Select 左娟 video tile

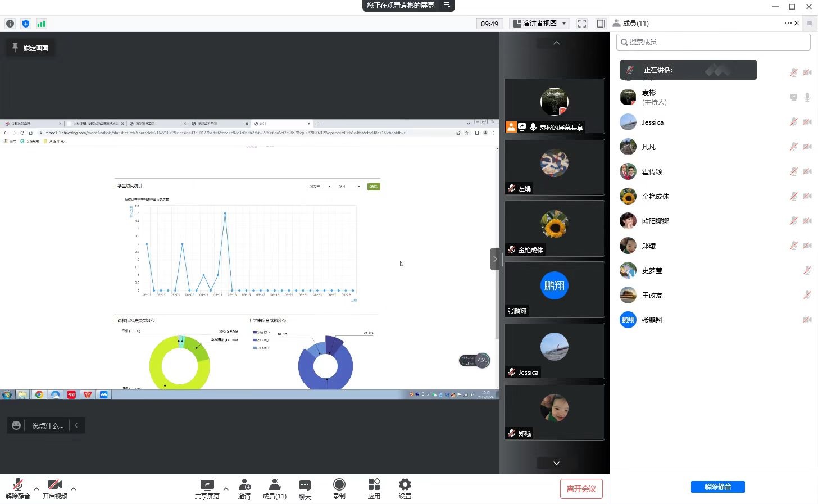[555, 167]
